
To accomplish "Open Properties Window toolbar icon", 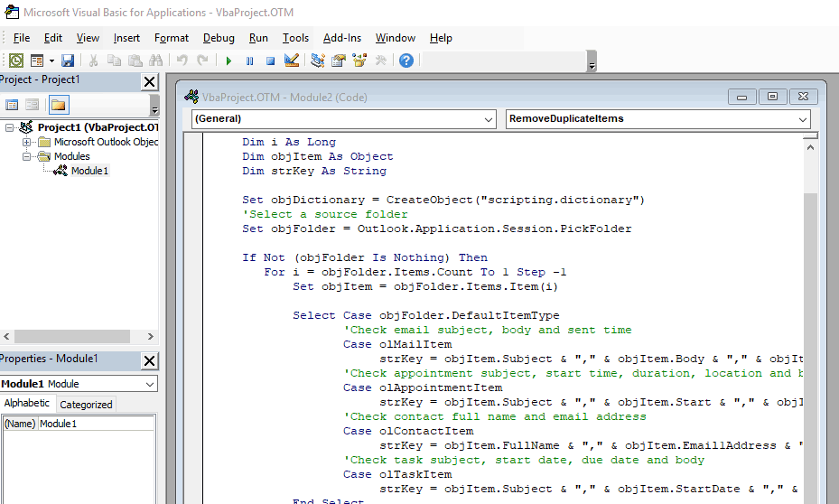I will coord(338,61).
